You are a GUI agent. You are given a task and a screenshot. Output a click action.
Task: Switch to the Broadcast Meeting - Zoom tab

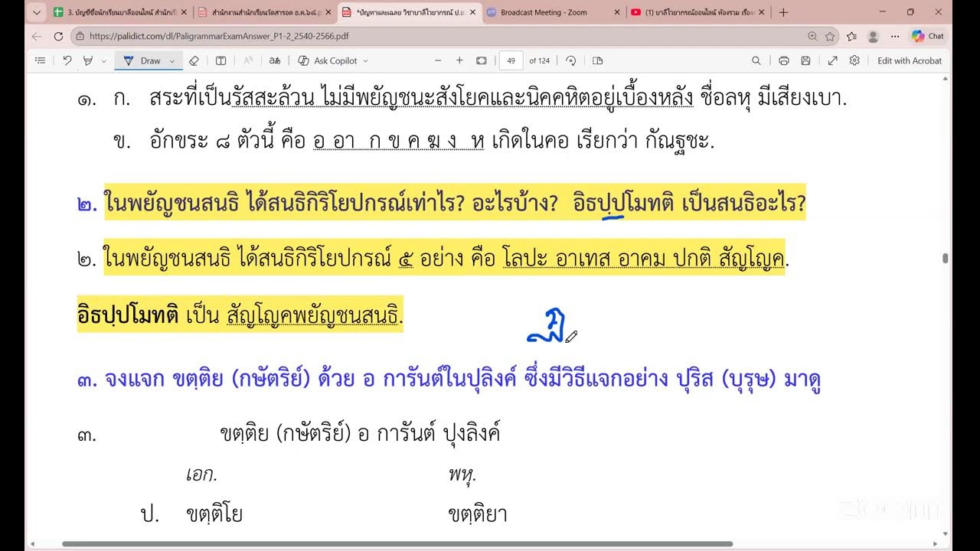tap(552, 12)
